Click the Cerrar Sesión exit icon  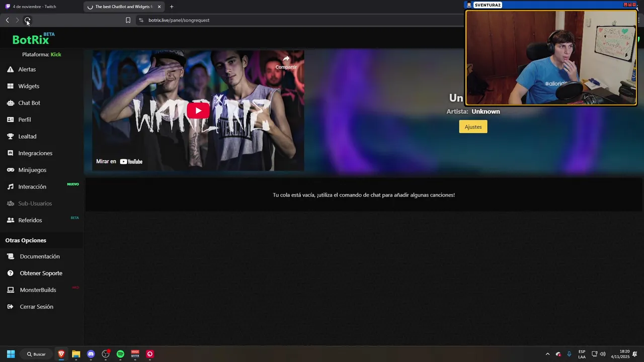11,307
